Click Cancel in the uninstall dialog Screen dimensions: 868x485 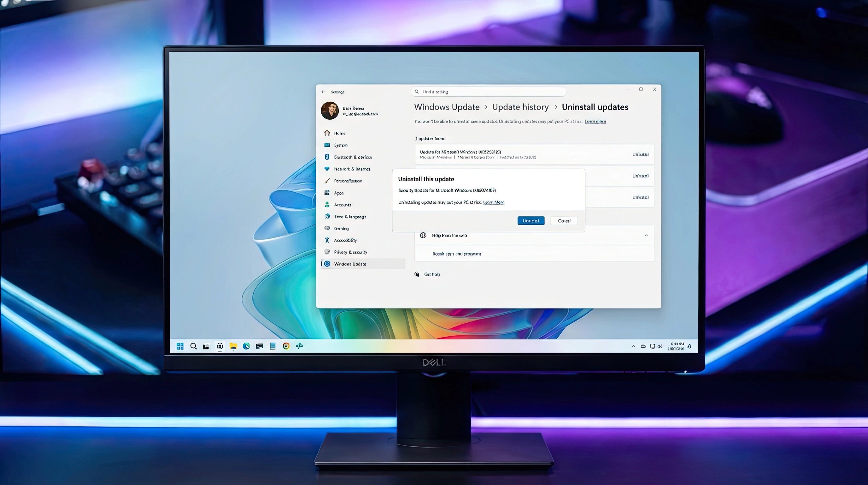click(x=564, y=221)
